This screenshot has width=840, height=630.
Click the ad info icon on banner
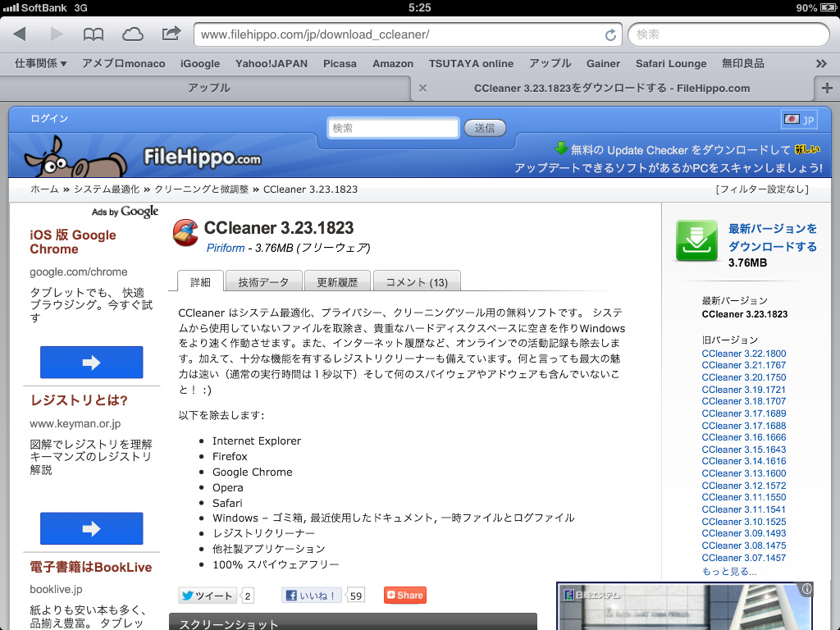[806, 589]
